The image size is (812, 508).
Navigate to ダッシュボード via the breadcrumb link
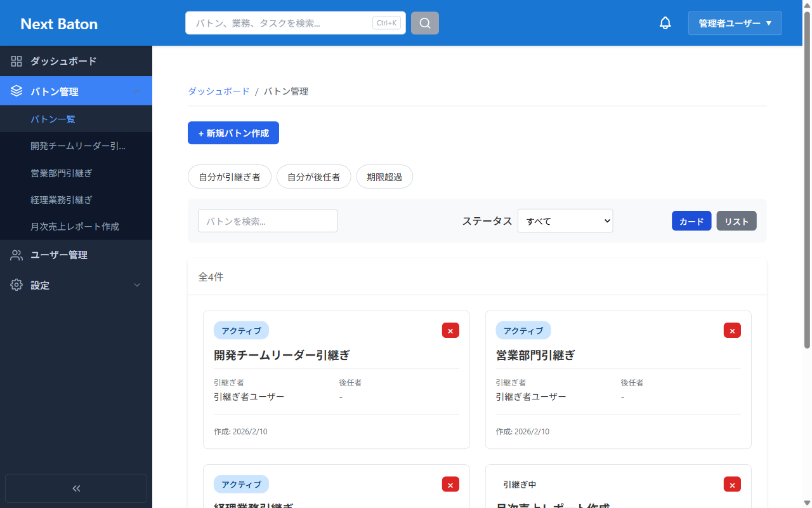click(218, 91)
